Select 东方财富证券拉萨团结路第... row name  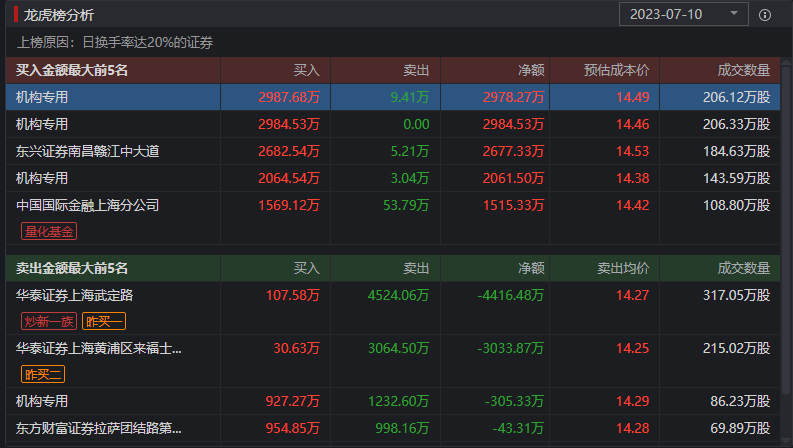(x=99, y=428)
